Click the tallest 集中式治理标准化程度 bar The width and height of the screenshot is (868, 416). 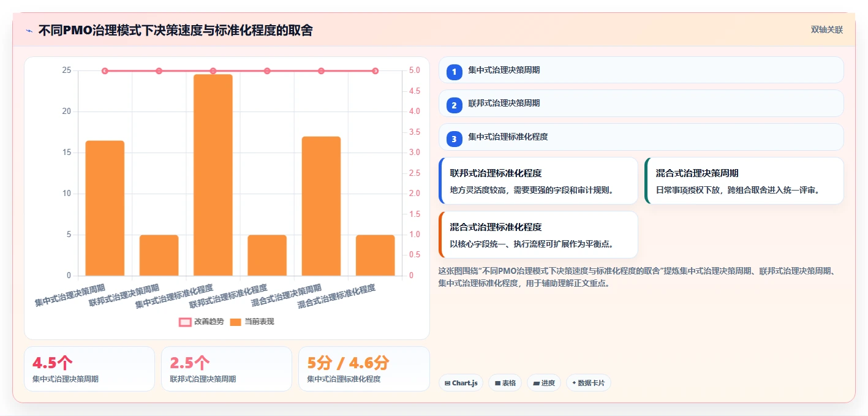point(213,175)
